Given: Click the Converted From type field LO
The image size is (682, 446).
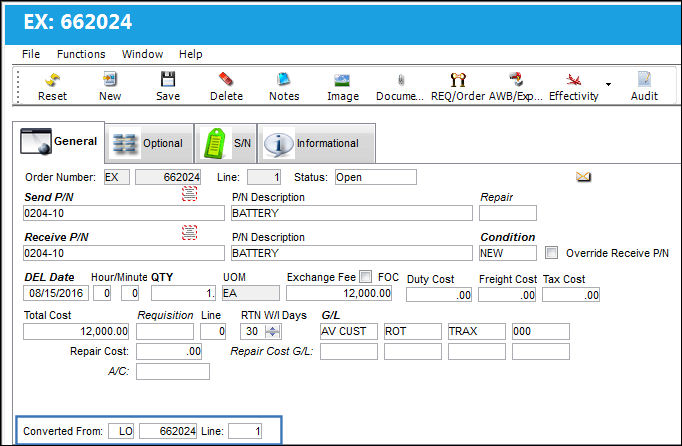Looking at the screenshot, I should tap(121, 431).
